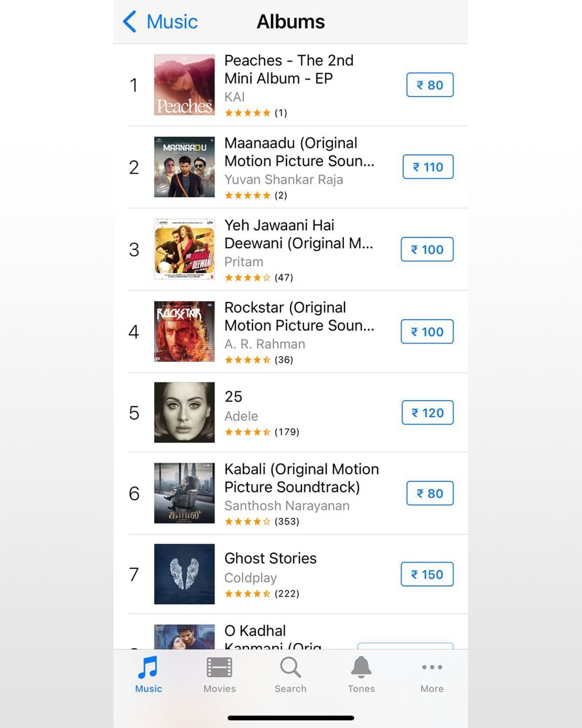
Task: Tap the Search magnifier icon
Action: [x=290, y=669]
